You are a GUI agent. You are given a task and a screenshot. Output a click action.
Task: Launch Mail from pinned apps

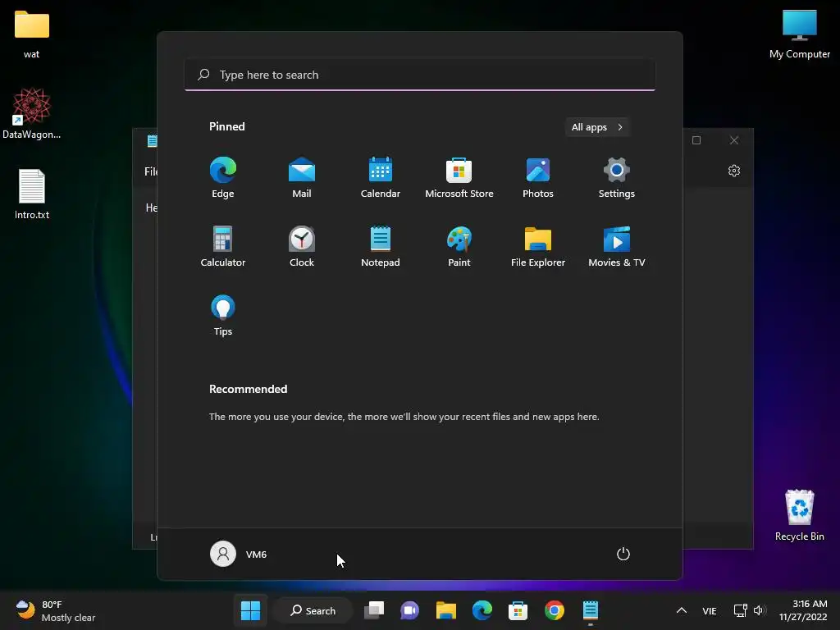click(302, 177)
